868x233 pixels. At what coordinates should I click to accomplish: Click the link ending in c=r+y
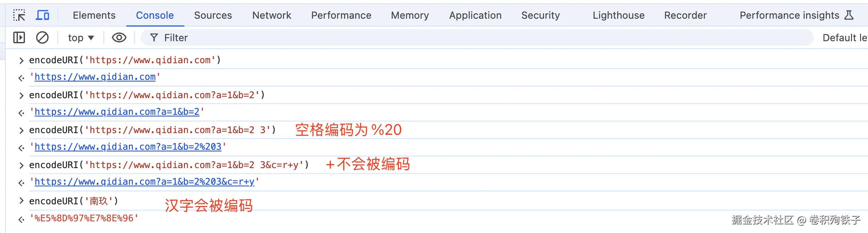[x=145, y=182]
